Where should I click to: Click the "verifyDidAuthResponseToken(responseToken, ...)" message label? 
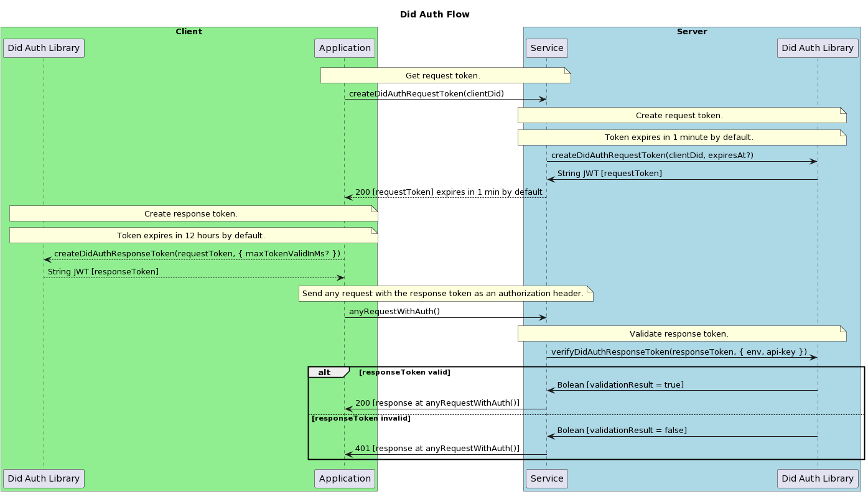(679, 352)
